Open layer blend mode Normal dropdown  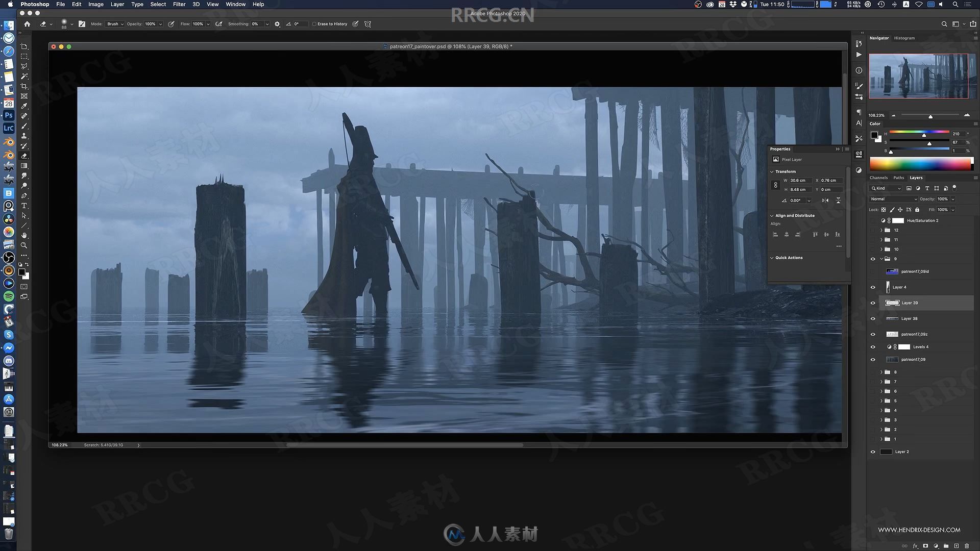click(x=894, y=199)
